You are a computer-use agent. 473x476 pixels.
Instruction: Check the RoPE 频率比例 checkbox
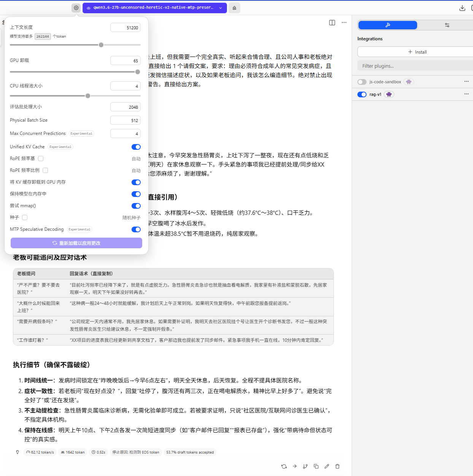[45, 170]
